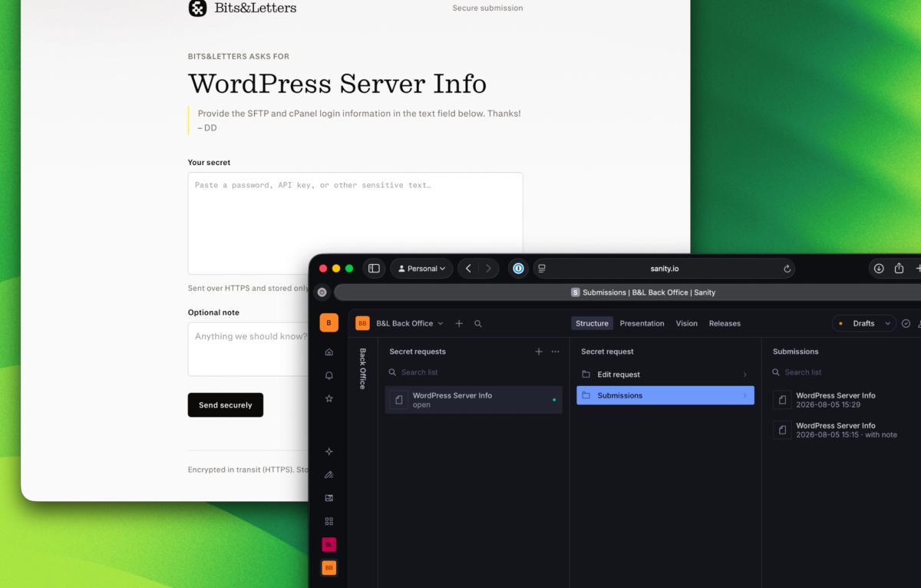Select the Submissions Safari browser tab
This screenshot has width=921, height=588.
point(642,292)
